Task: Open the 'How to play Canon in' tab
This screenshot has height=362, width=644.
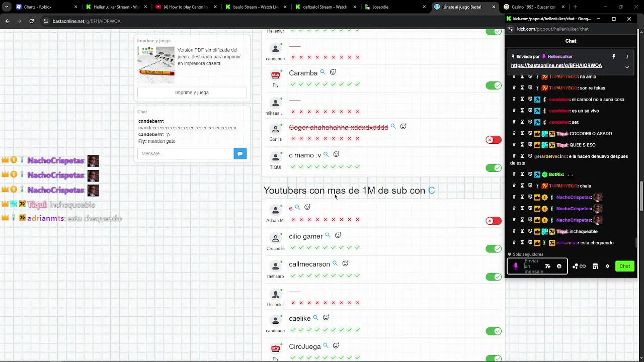Action: (x=185, y=7)
